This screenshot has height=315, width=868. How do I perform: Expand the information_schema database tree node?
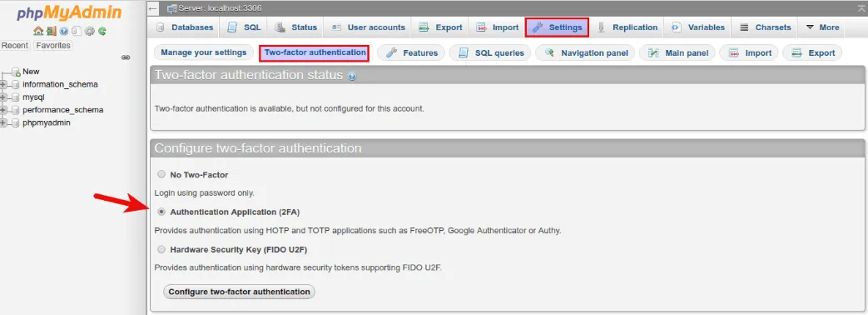pyautogui.click(x=3, y=85)
